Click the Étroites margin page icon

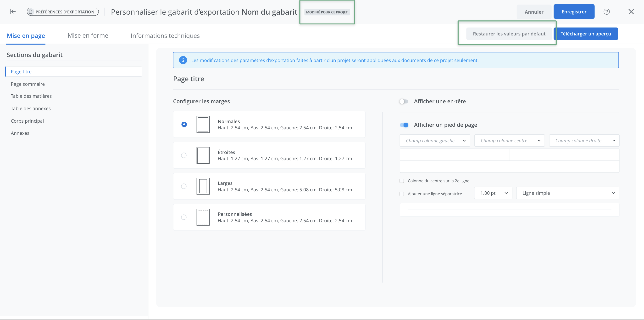(203, 155)
